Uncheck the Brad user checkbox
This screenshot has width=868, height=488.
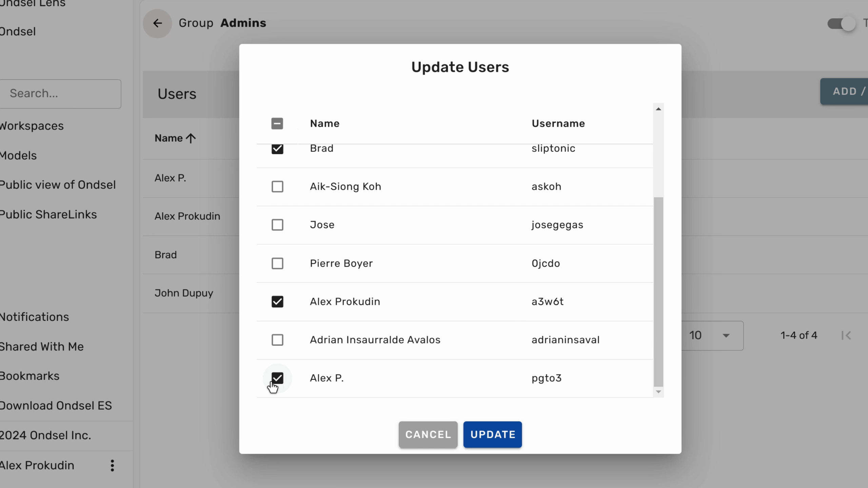click(x=277, y=149)
